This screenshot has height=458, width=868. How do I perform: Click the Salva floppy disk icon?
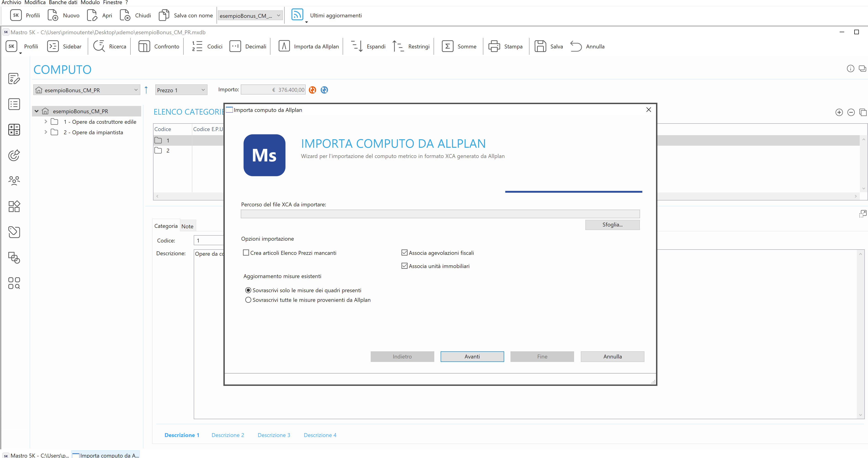click(x=540, y=46)
